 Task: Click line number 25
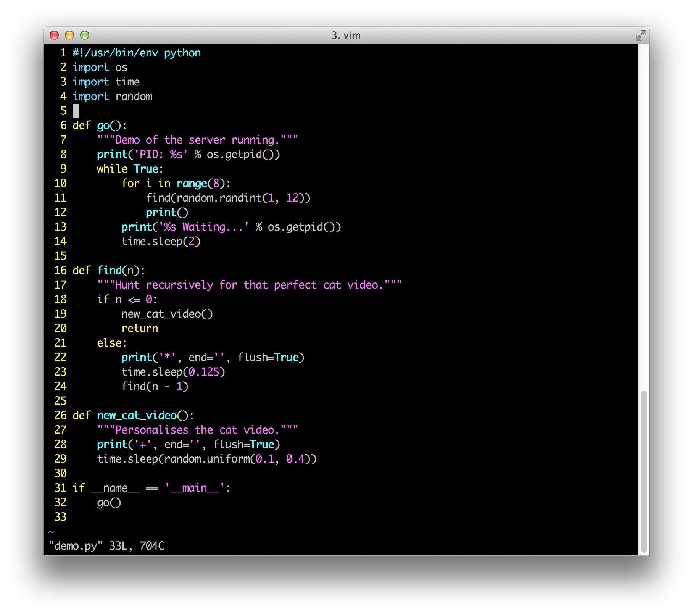point(60,401)
